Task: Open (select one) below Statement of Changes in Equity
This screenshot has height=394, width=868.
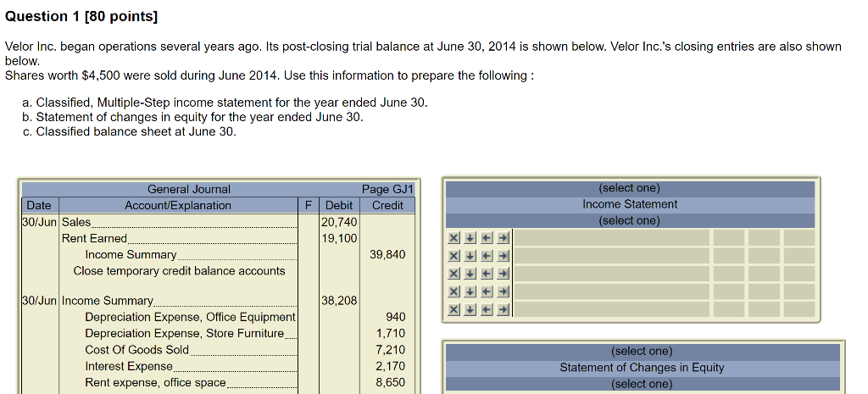Action: click(643, 384)
